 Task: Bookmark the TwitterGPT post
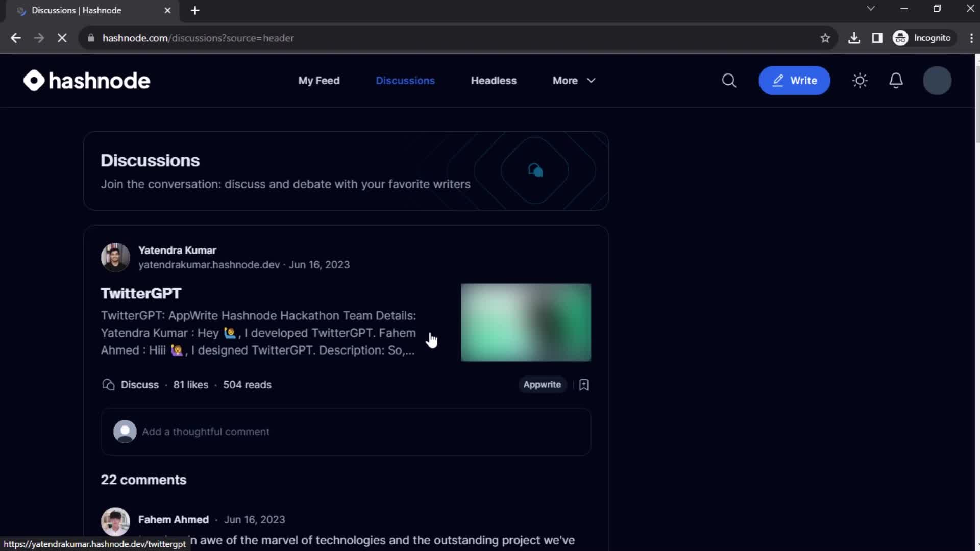[584, 385]
